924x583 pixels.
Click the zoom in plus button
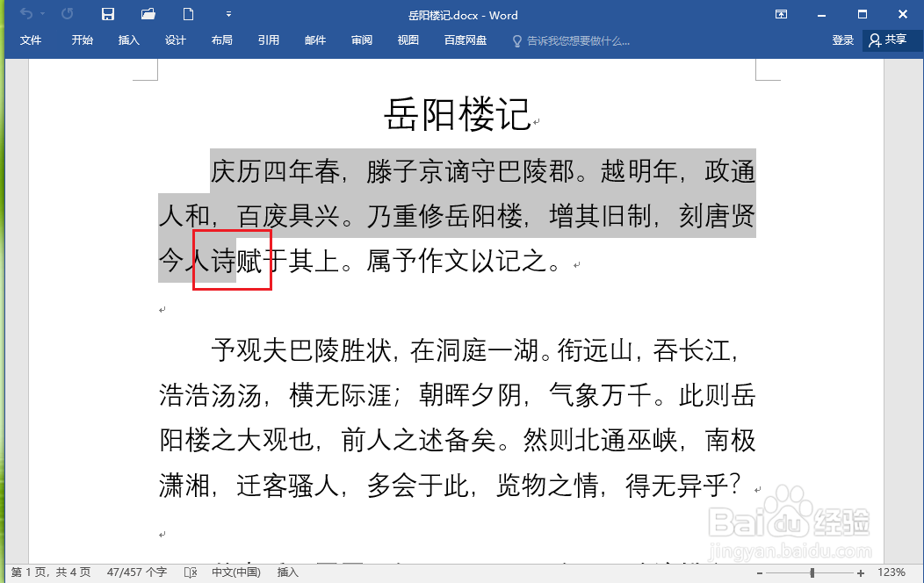click(x=861, y=573)
